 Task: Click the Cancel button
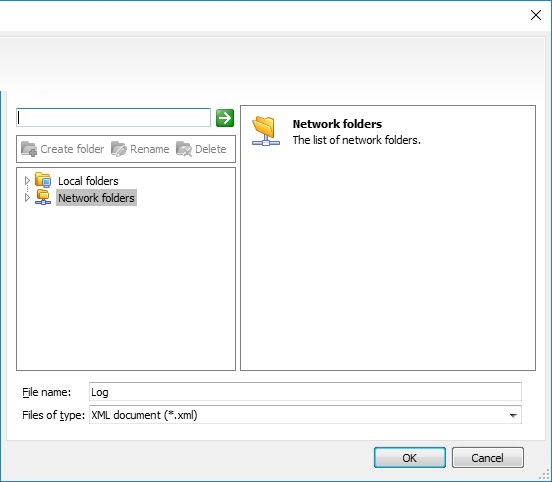click(488, 458)
